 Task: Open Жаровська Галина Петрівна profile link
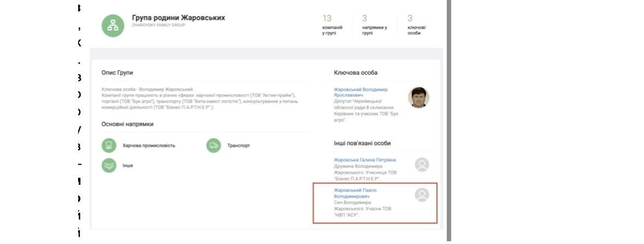(x=364, y=160)
